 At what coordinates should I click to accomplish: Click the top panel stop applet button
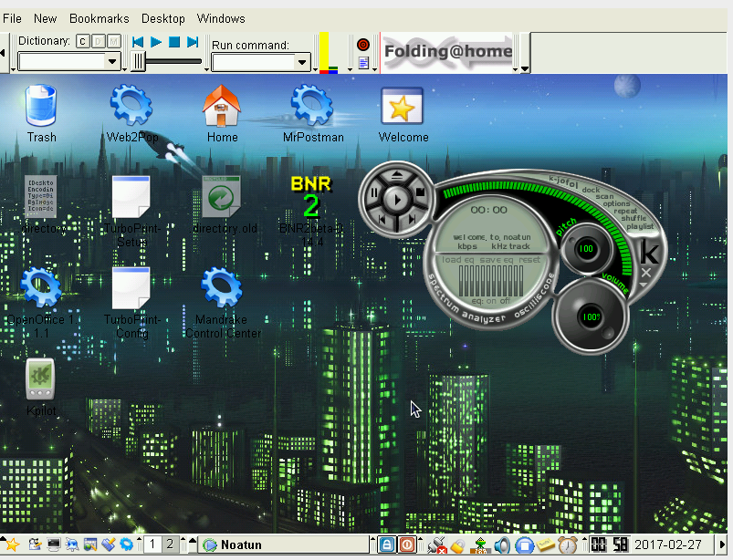point(174,42)
